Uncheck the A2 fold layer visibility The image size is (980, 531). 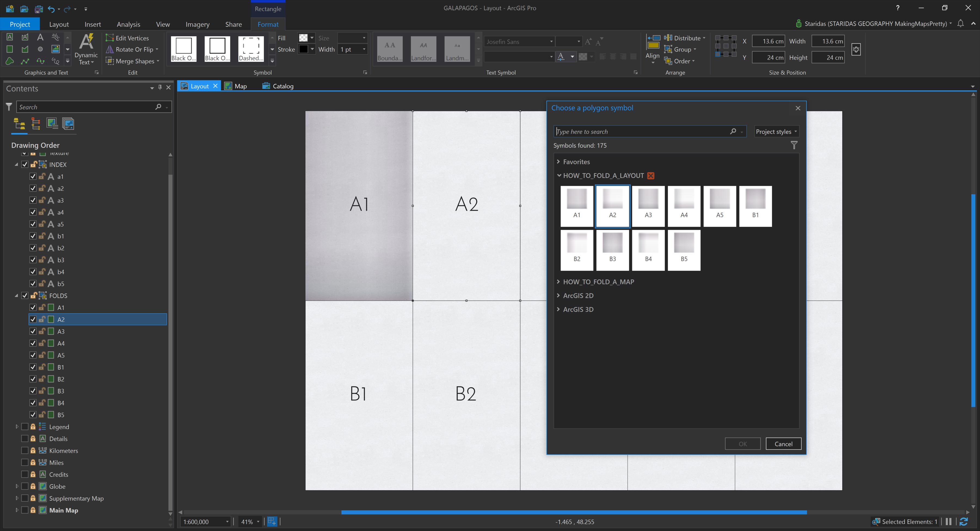33,319
